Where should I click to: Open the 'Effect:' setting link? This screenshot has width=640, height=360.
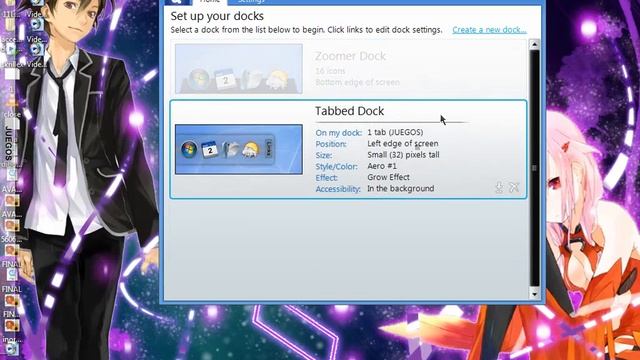tap(326, 178)
